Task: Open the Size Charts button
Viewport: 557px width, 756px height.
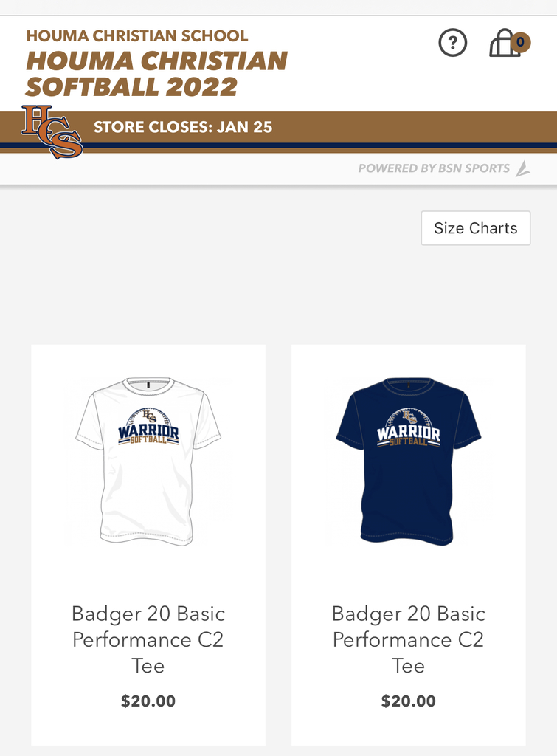Action: coord(476,228)
